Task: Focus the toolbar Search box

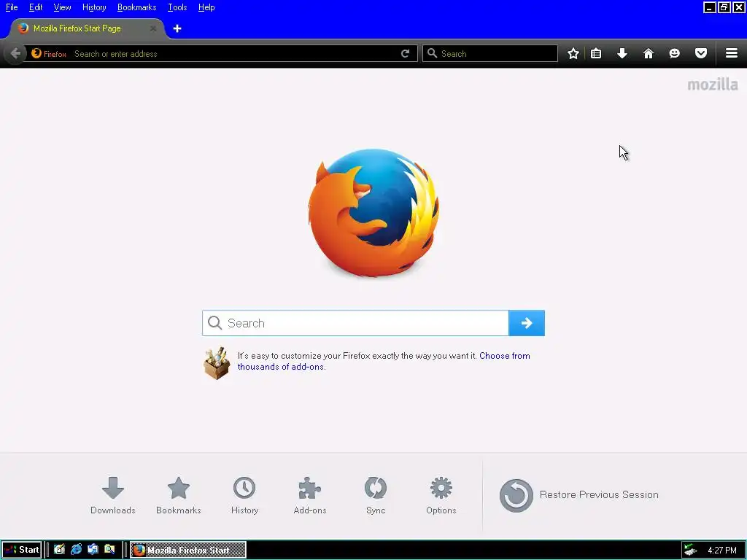Action: tap(489, 53)
